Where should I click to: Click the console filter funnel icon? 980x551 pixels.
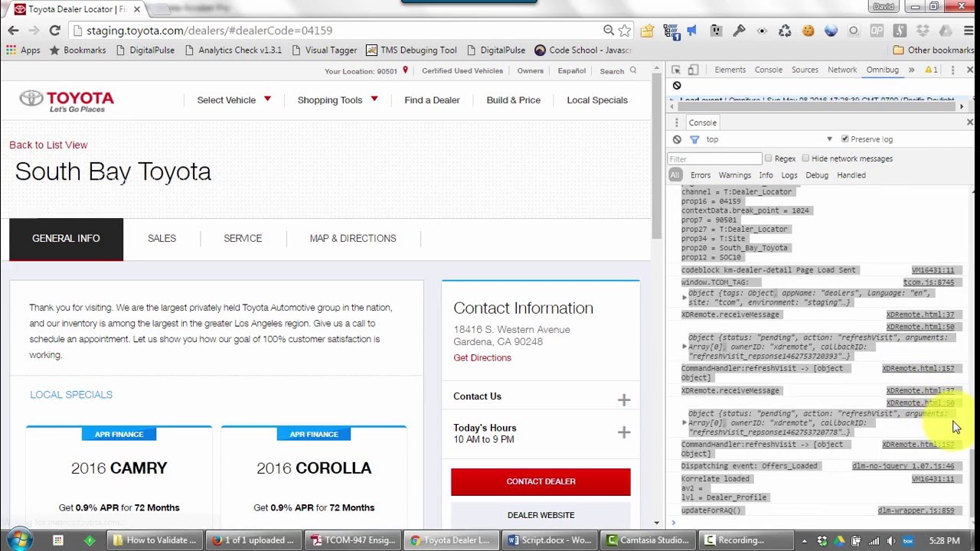(694, 139)
